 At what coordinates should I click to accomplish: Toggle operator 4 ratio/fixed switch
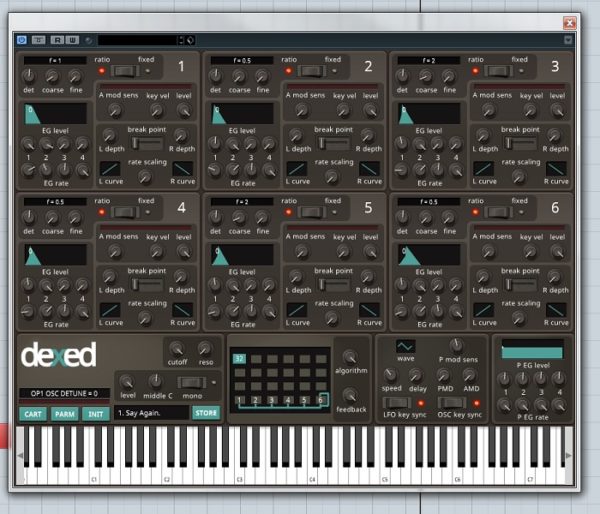[x=125, y=212]
